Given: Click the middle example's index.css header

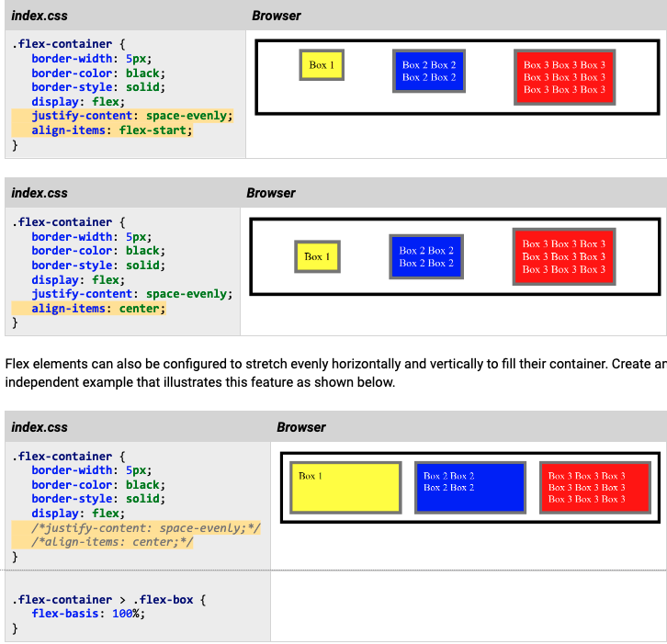Looking at the screenshot, I should click(40, 193).
